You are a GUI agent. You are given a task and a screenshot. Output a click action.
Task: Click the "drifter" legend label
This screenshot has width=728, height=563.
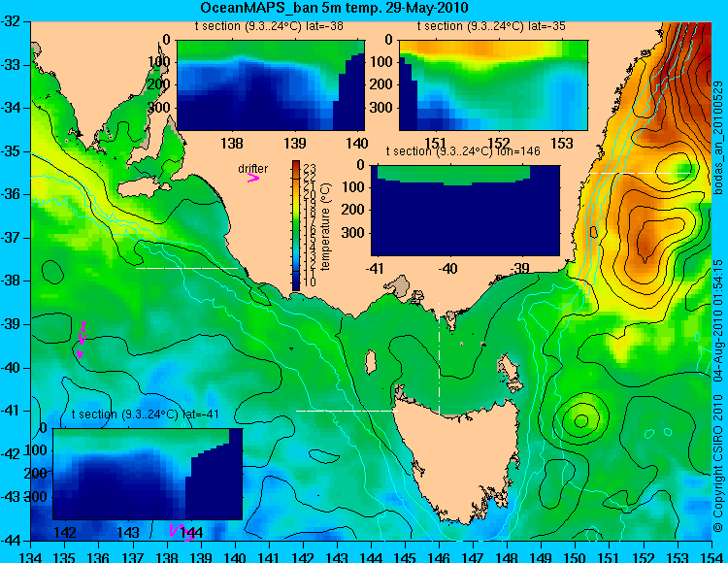pos(253,169)
